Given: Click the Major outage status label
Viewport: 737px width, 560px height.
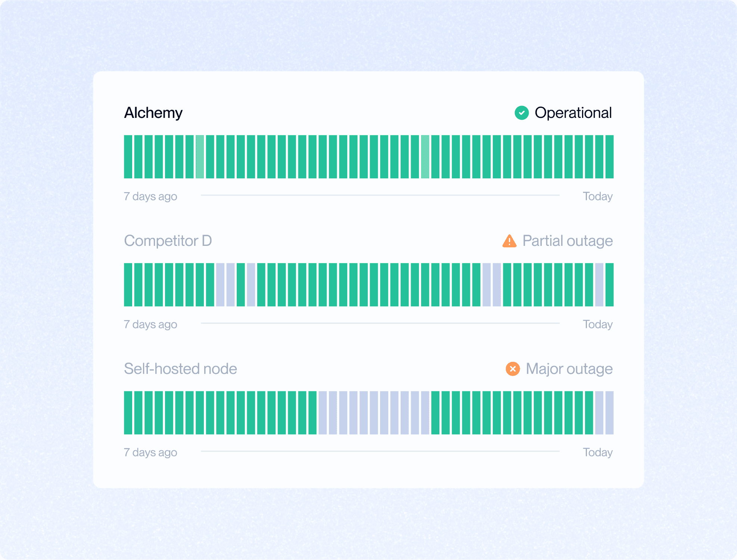Looking at the screenshot, I should pos(569,369).
